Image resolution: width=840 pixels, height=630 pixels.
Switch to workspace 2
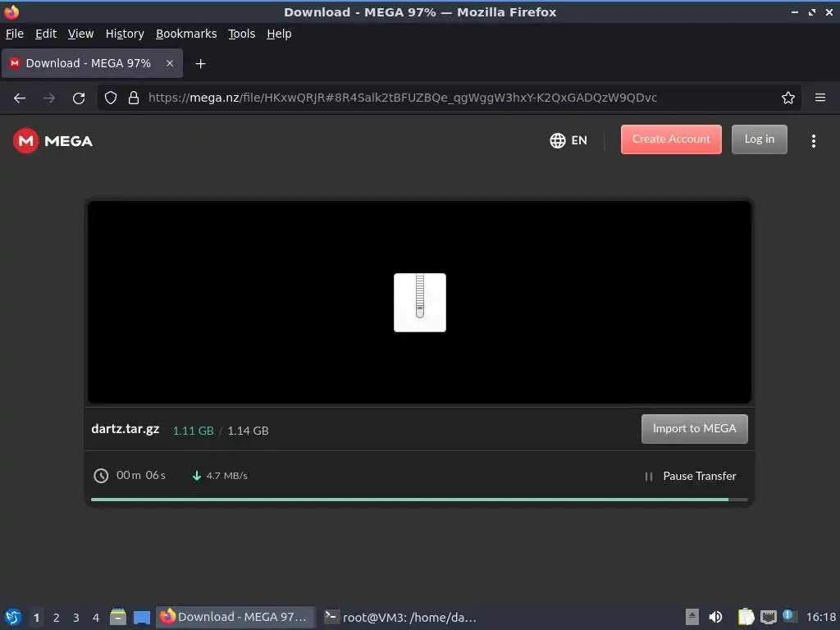57,618
